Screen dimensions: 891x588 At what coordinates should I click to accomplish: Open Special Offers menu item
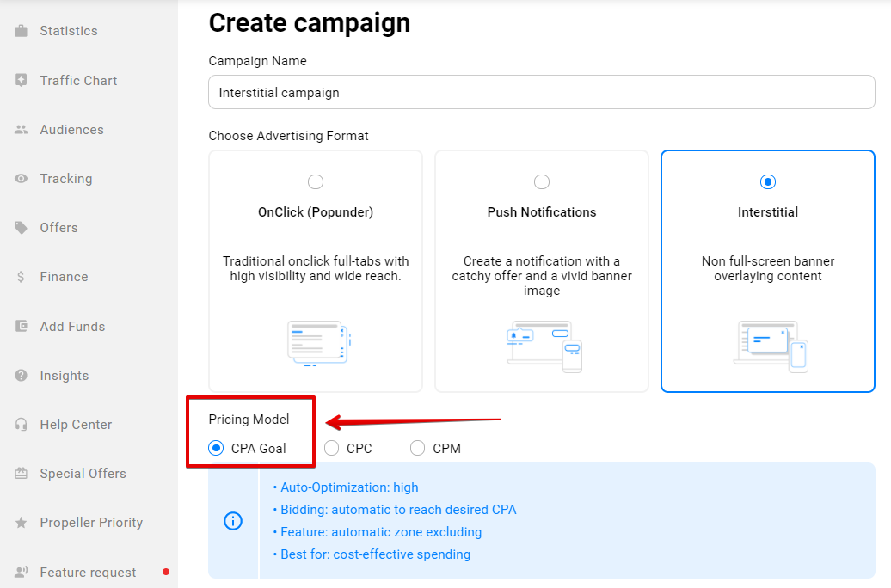[x=83, y=474]
